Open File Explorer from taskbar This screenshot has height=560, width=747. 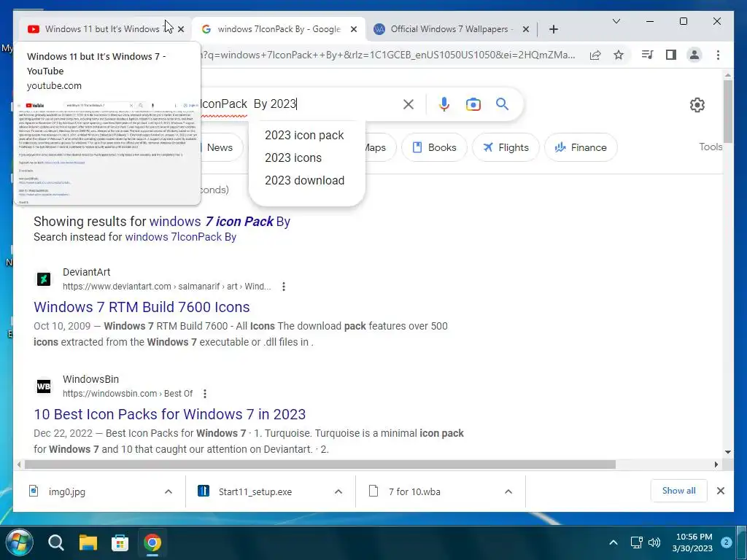[88, 542]
